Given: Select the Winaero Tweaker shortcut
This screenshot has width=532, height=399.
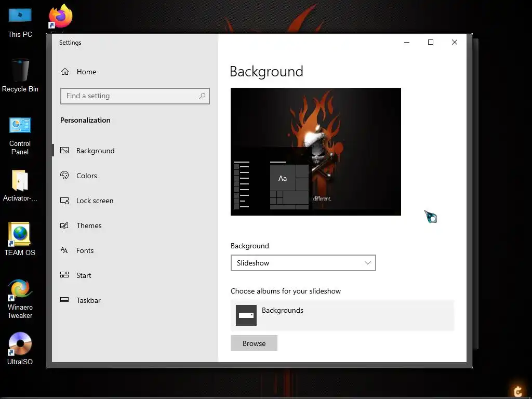Looking at the screenshot, I should click(20, 299).
